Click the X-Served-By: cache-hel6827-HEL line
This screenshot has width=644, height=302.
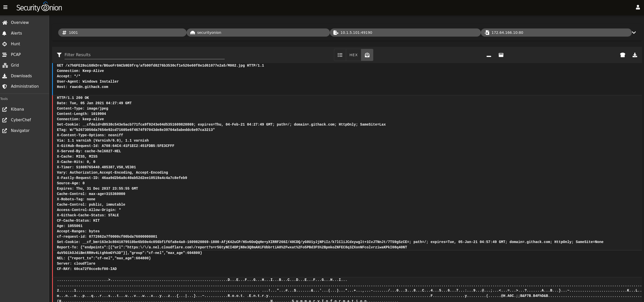[89, 151]
